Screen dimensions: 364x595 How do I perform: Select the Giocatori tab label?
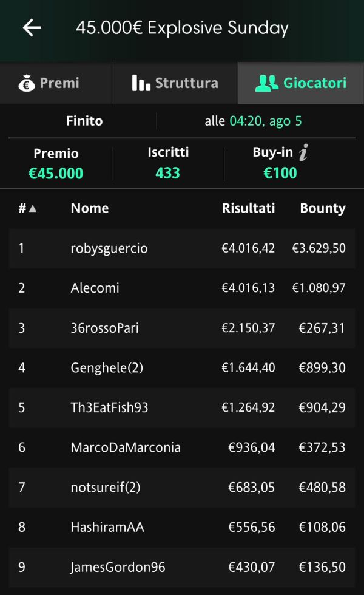point(315,83)
